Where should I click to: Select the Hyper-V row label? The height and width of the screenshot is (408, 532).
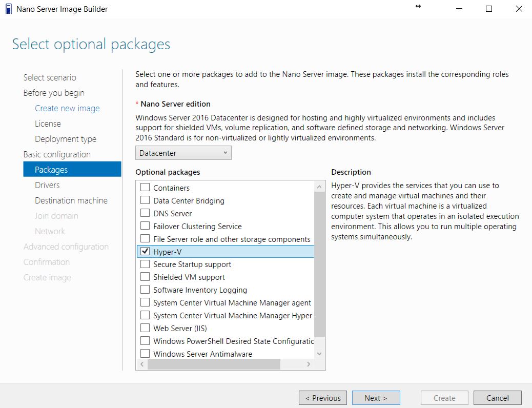[168, 252]
